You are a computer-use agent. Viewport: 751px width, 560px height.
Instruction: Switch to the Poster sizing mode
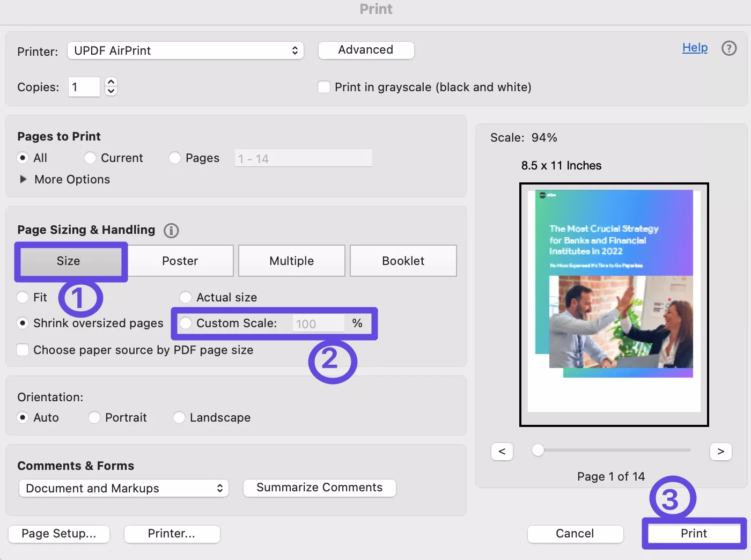(180, 261)
